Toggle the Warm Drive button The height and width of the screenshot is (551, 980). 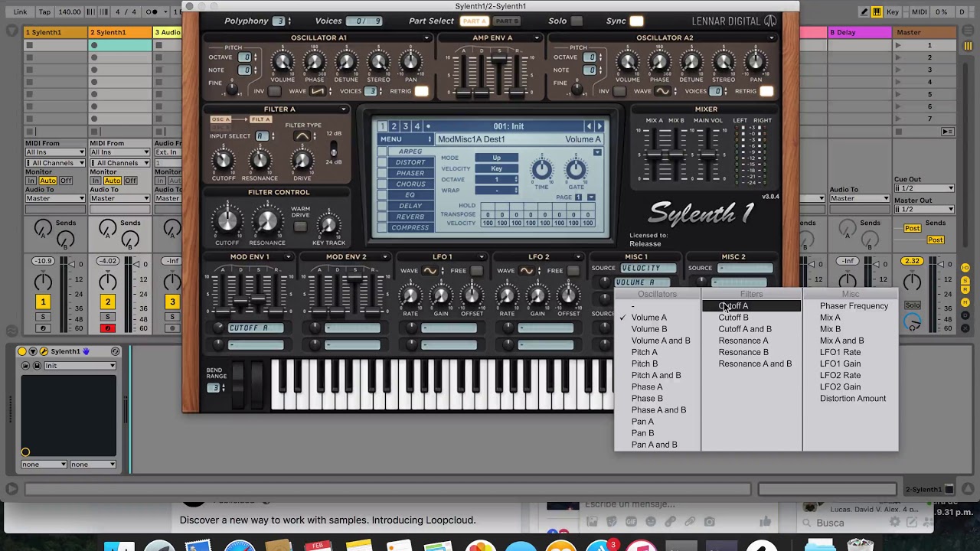(300, 227)
